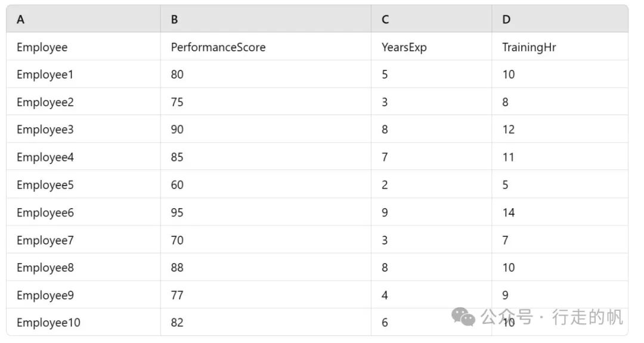Screen dimensions: 644x343
Task: Select column header A
Action: coord(83,19)
